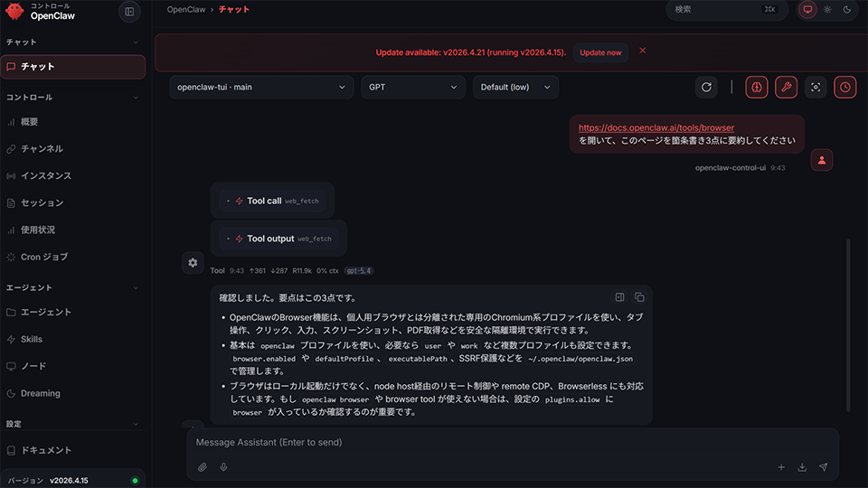
Task: Refresh chat with the reload icon
Action: [x=706, y=88]
